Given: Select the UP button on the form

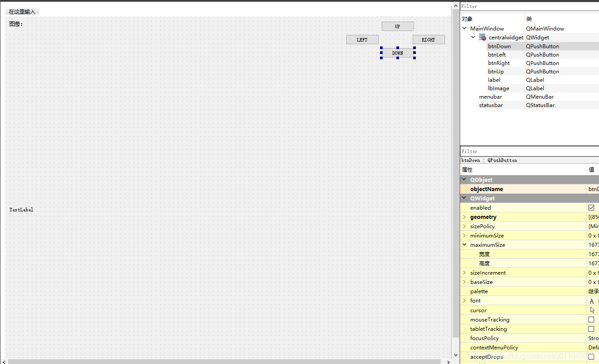Looking at the screenshot, I should tap(398, 27).
